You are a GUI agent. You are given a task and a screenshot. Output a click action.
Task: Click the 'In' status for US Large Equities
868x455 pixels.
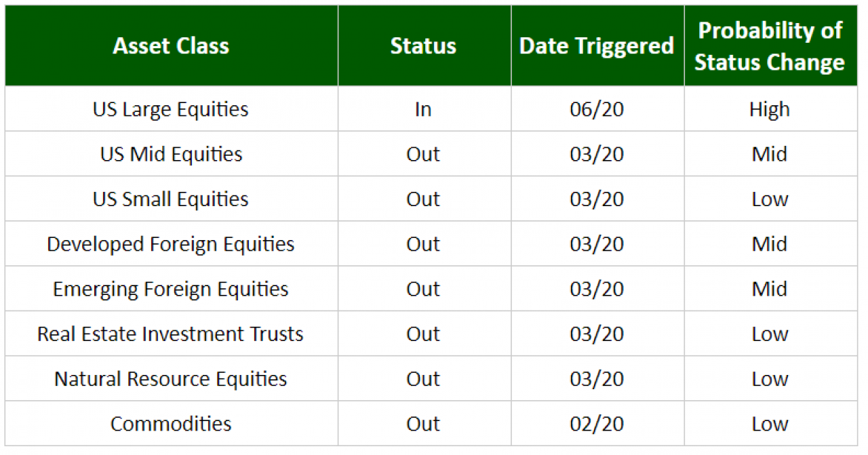coord(424,109)
